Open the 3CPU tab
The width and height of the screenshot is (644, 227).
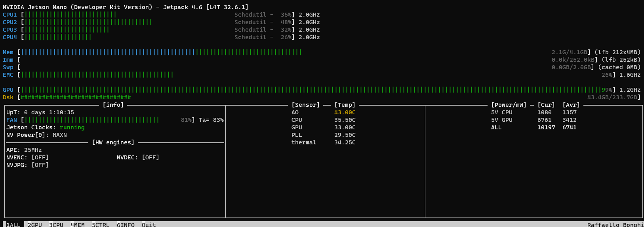tap(56, 225)
